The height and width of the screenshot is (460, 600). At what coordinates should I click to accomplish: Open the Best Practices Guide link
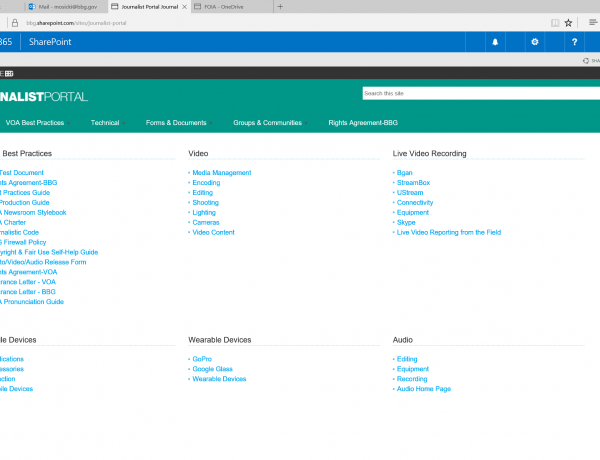click(25, 192)
